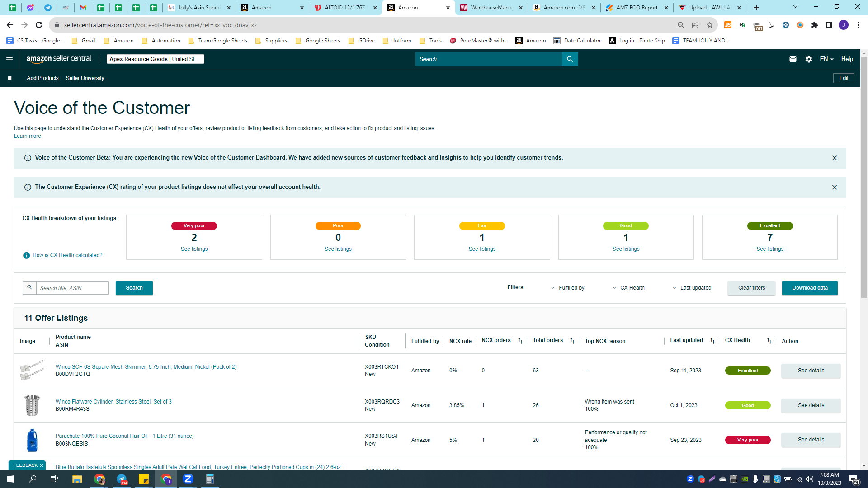
Task: Click the bookmark flag icon
Action: tap(9, 78)
